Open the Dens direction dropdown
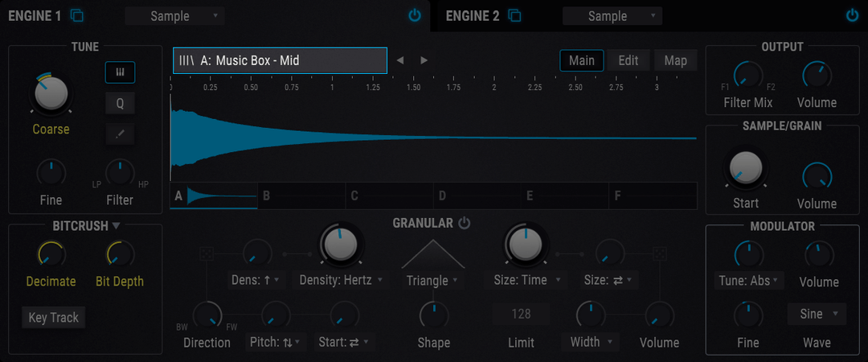Image resolution: width=868 pixels, height=362 pixels. click(257, 280)
